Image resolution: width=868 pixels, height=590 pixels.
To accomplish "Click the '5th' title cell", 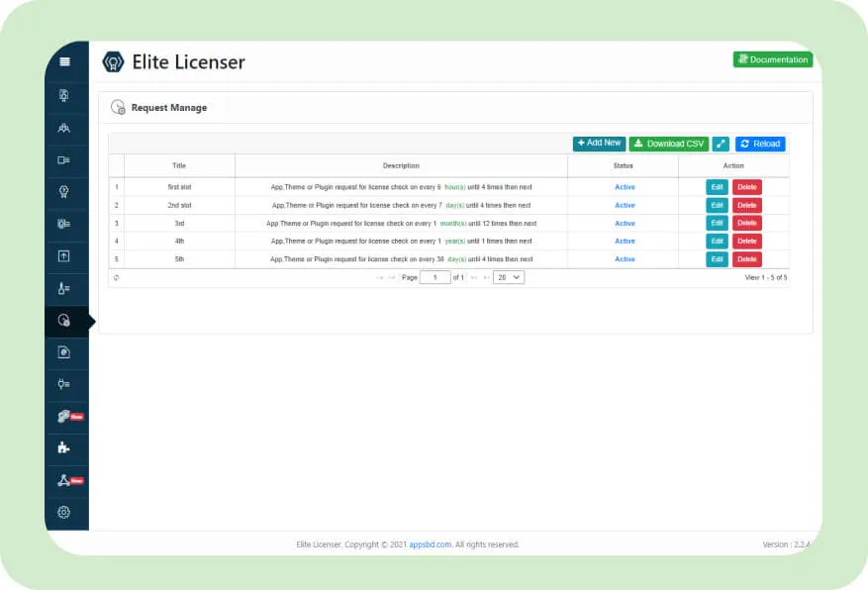I will pyautogui.click(x=179, y=259).
